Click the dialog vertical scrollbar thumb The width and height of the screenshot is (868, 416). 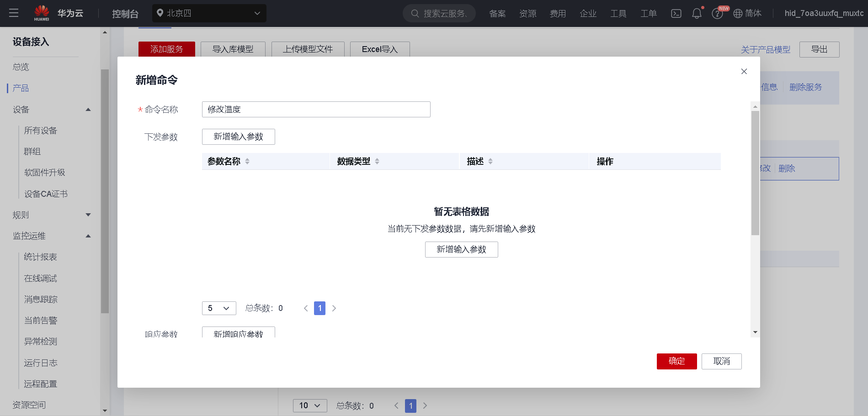755,173
